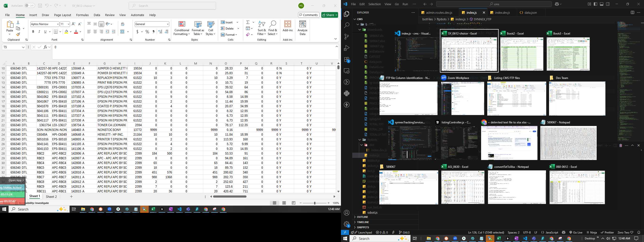Image resolution: width=644 pixels, height=242 pixels.
Task: Apply Comma Style in Number group
Action: [153, 32]
